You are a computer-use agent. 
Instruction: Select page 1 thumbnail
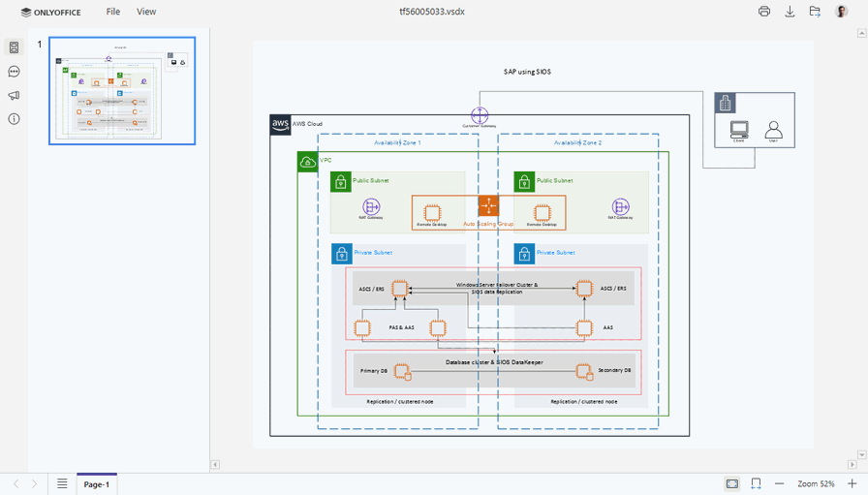(x=122, y=91)
